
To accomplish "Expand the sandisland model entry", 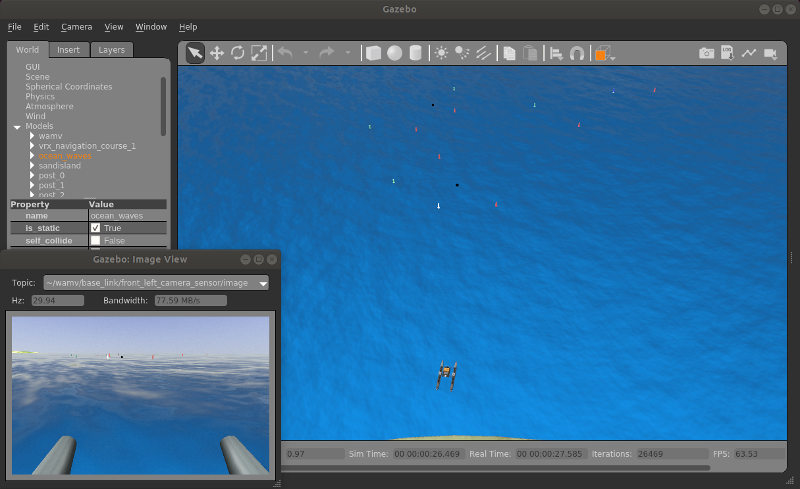I will [x=32, y=166].
